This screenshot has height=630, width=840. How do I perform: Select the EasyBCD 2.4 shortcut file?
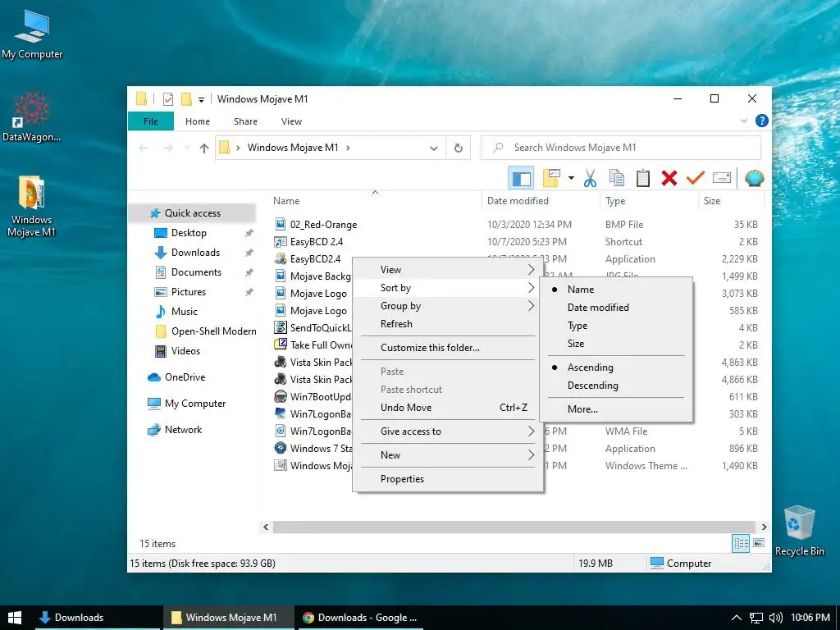(x=316, y=242)
